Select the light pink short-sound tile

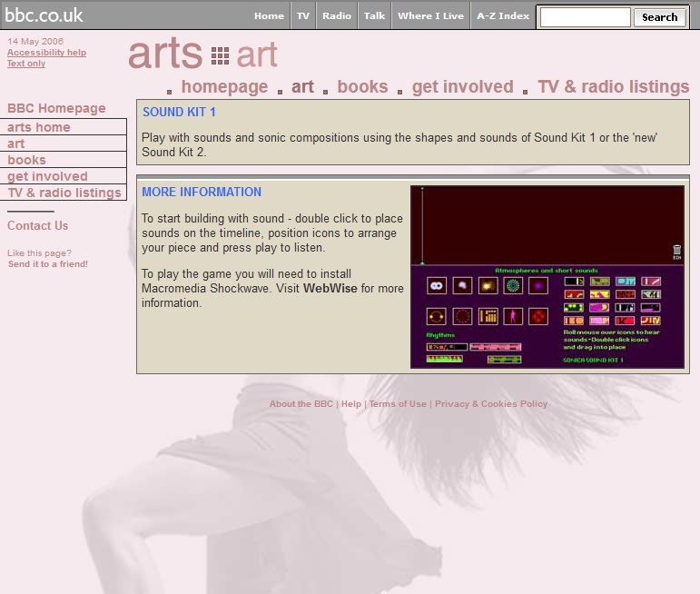click(x=598, y=321)
